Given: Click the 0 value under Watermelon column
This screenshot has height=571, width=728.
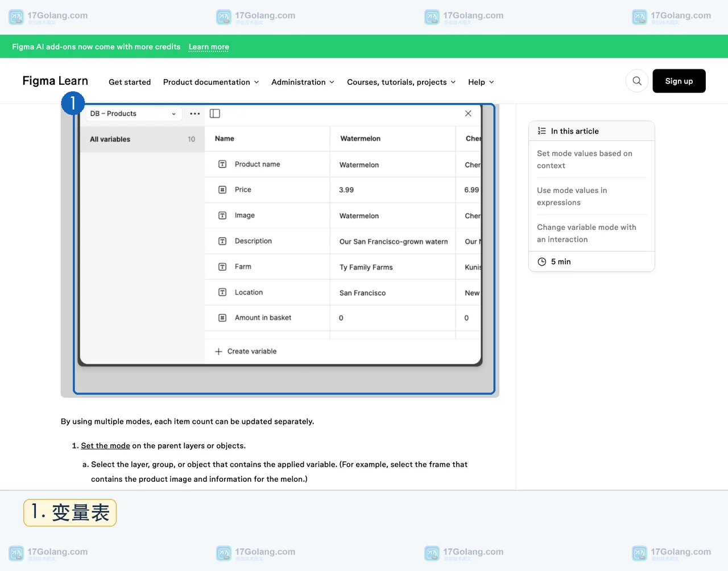Looking at the screenshot, I should point(341,318).
